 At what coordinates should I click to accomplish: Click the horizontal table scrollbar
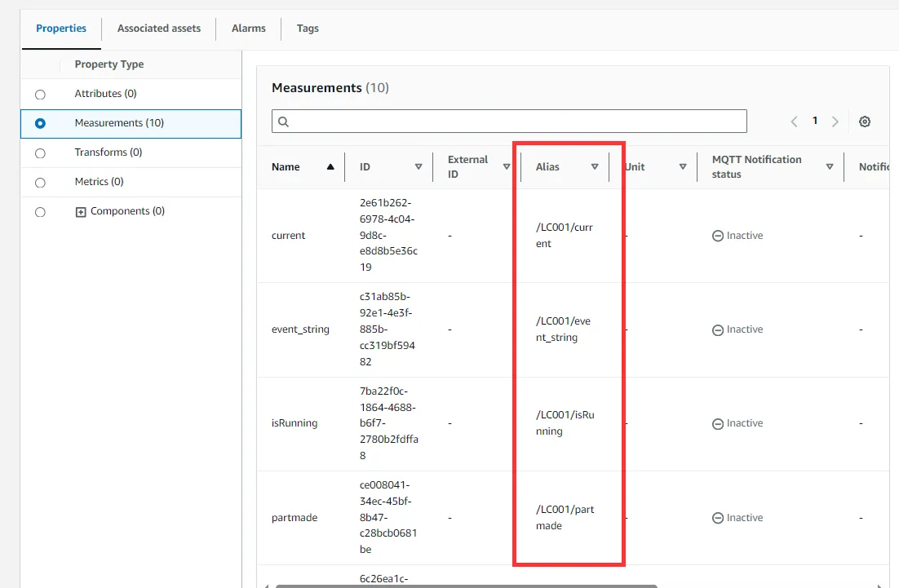(x=466, y=586)
